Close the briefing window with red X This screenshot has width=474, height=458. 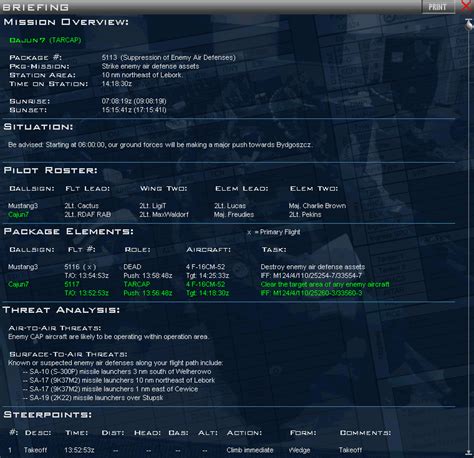pyautogui.click(x=466, y=7)
